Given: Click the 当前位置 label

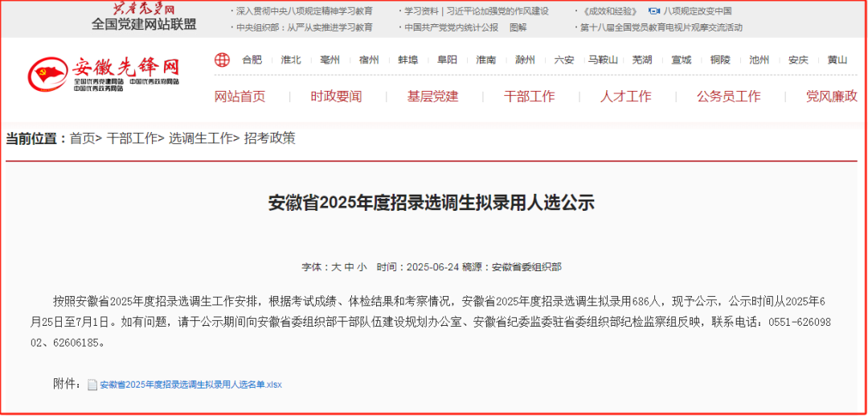Looking at the screenshot, I should [35, 138].
